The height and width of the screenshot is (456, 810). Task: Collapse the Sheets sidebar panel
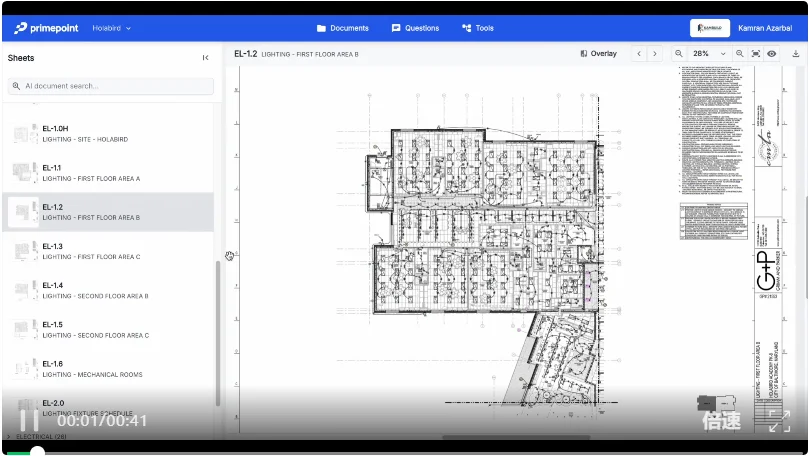coord(205,58)
